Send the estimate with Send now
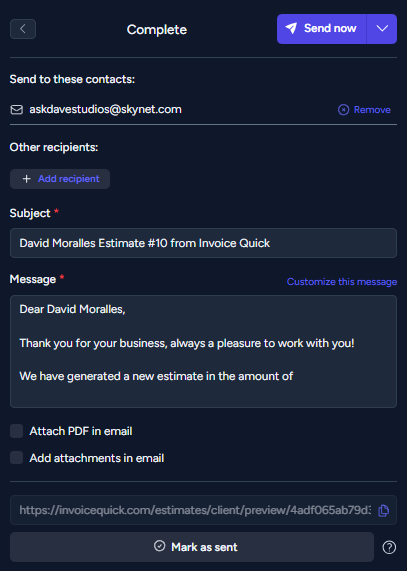Image resolution: width=407 pixels, height=571 pixels. (x=321, y=29)
